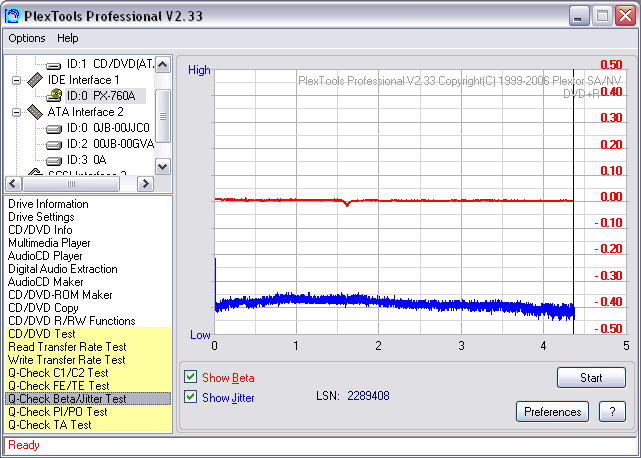Select Q-Check C1/C2 Test
The width and height of the screenshot is (641, 458).
(88, 373)
